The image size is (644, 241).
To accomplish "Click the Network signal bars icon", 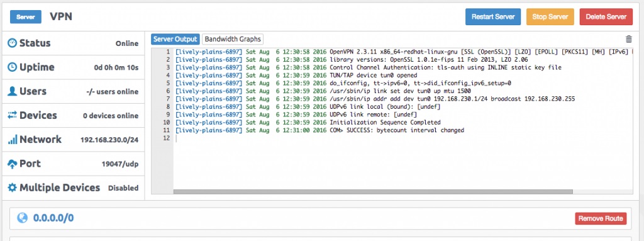I will 13,140.
